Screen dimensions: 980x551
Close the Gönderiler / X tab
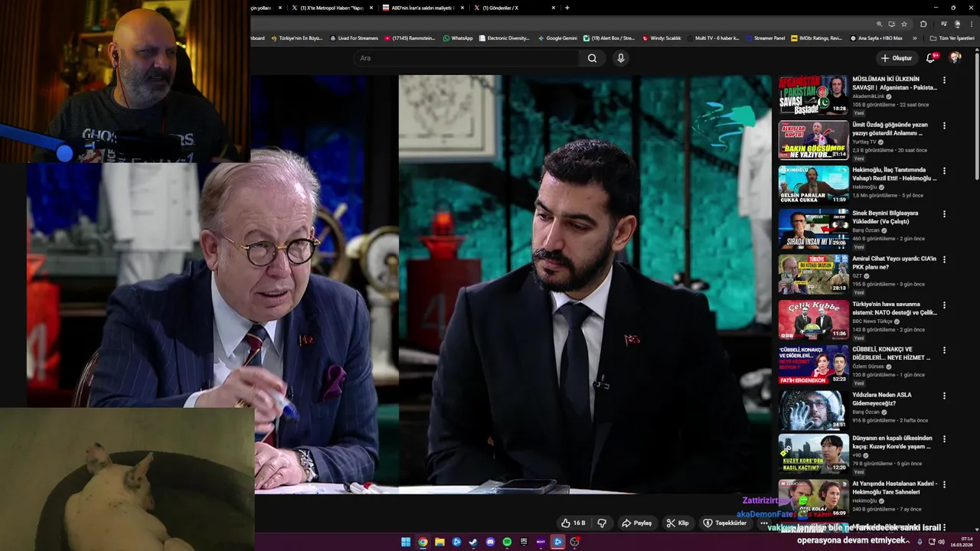pos(553,8)
